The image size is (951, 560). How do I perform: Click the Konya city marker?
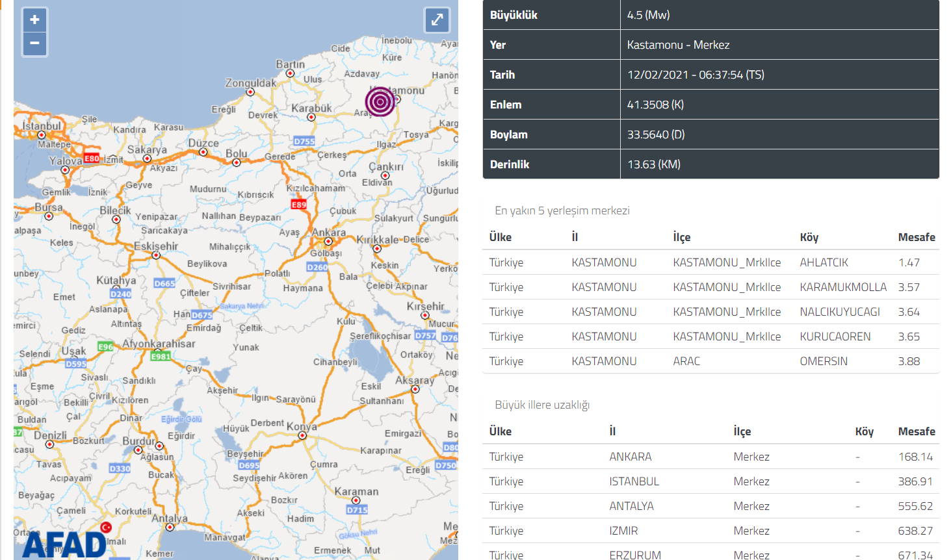click(302, 435)
